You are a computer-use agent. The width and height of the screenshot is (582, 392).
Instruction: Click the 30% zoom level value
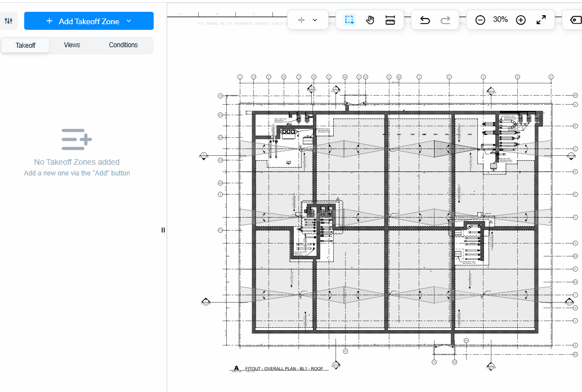pos(500,20)
